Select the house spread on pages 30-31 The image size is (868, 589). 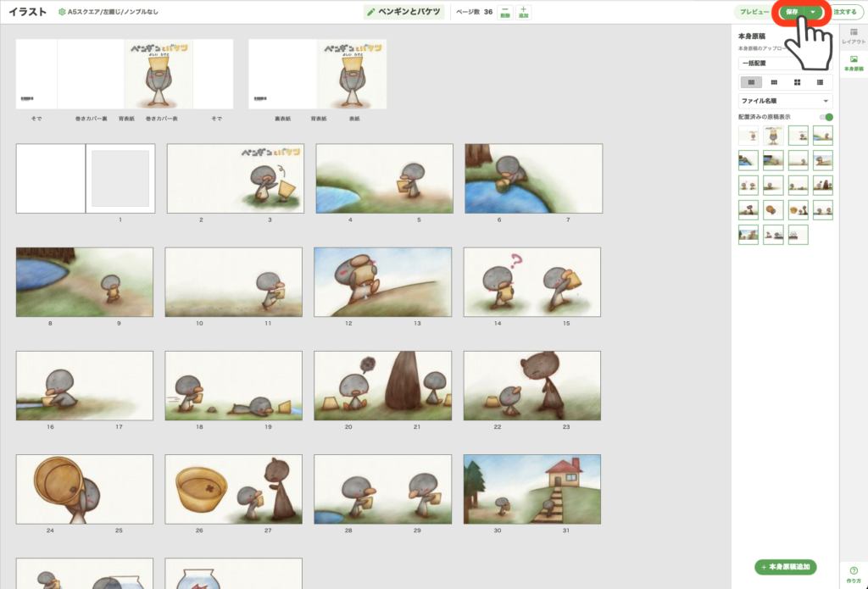[x=531, y=489]
